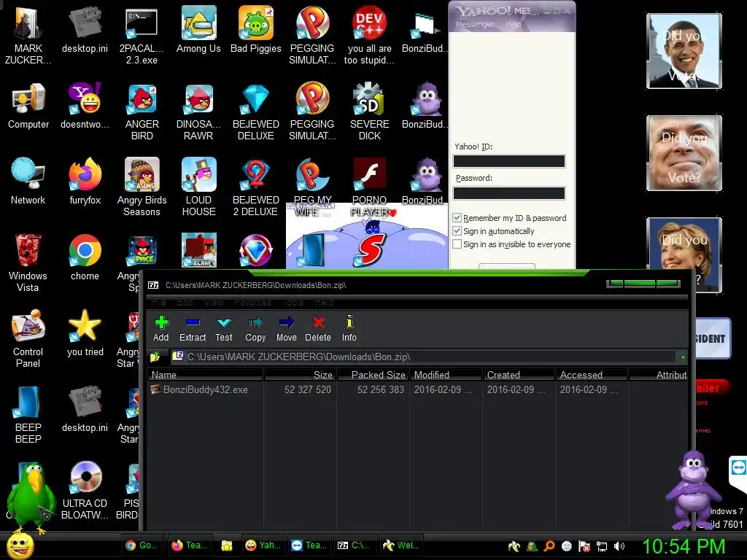Select the BEJEWED DELUXE desktop icon

tap(256, 112)
